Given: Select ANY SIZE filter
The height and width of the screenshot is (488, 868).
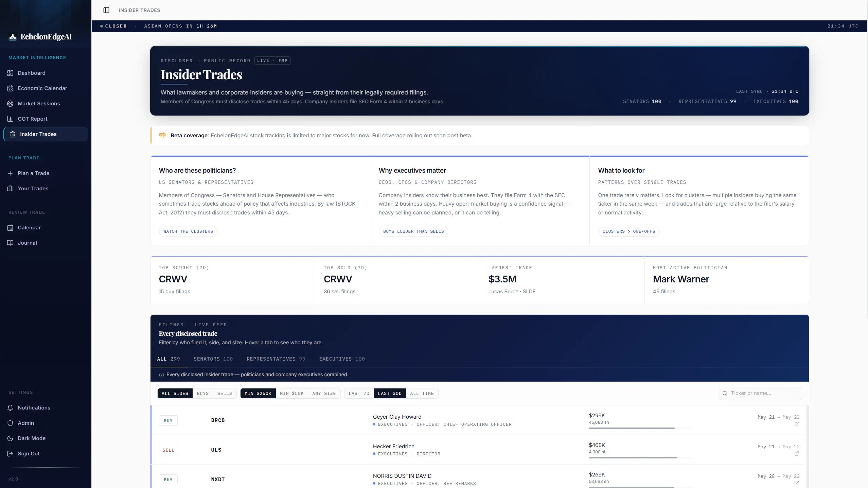Looking at the screenshot, I should coord(324,394).
